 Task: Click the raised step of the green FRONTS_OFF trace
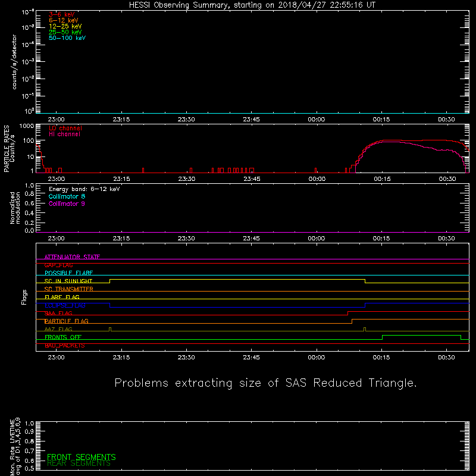pyautogui.click(x=421, y=335)
